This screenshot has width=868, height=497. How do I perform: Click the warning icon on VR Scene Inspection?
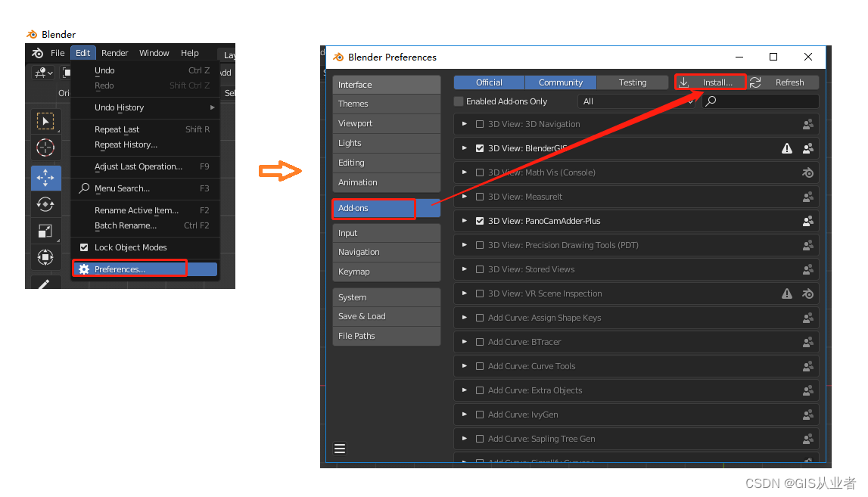(x=786, y=294)
